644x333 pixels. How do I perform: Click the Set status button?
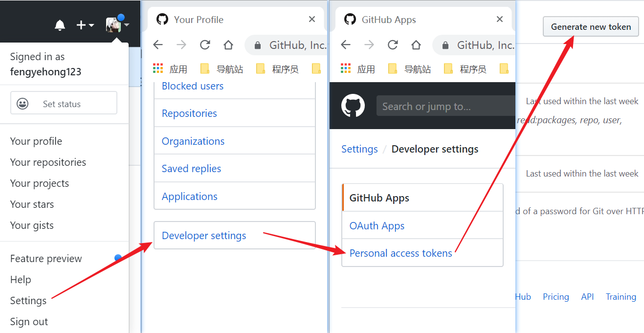tap(64, 103)
